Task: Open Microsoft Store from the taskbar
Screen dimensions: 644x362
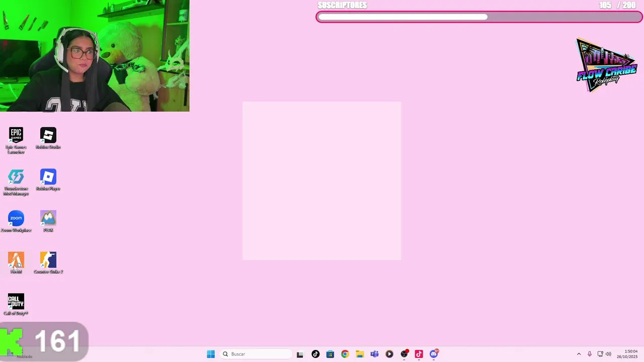Action: (330, 354)
